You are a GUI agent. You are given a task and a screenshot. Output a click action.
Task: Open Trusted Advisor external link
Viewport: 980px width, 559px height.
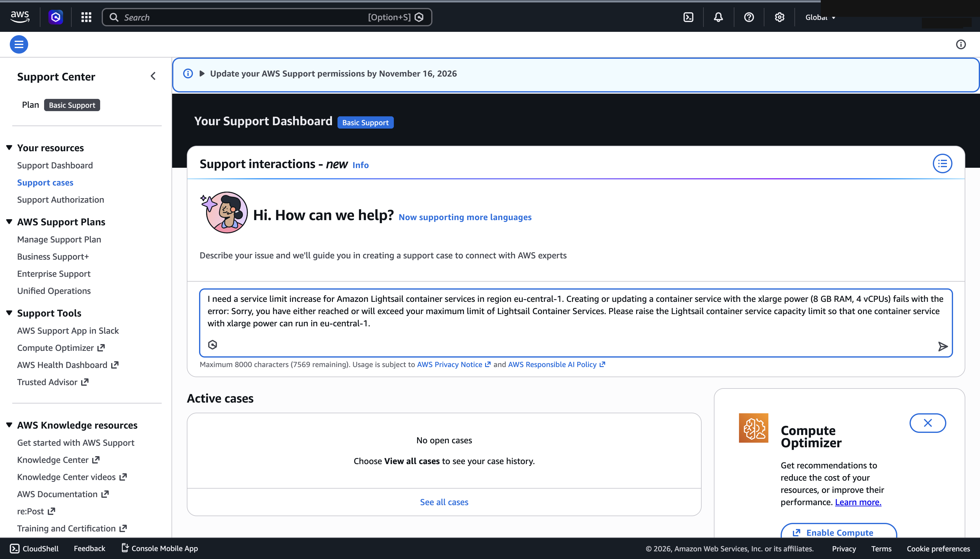[x=53, y=382]
